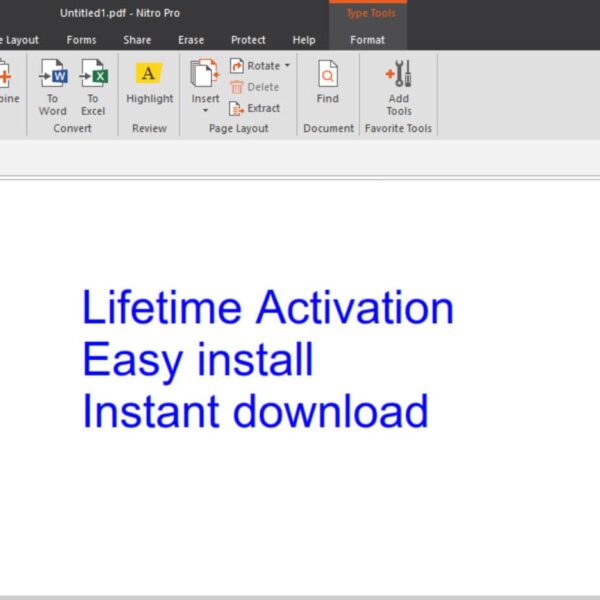Expand the Rotate dropdown arrow

(287, 66)
